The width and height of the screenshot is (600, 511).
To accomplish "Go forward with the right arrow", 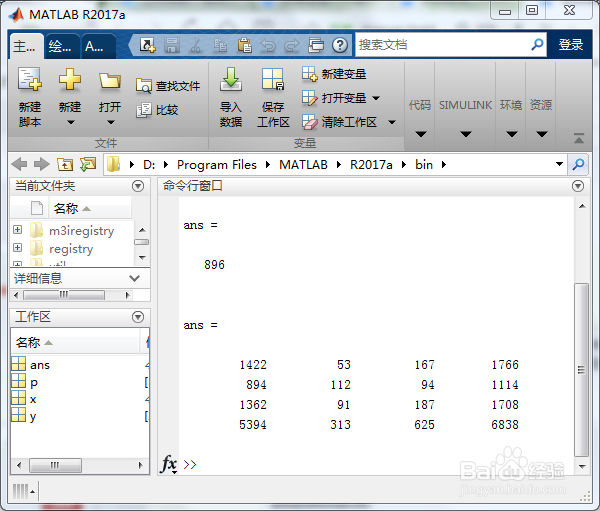I will coord(42,165).
